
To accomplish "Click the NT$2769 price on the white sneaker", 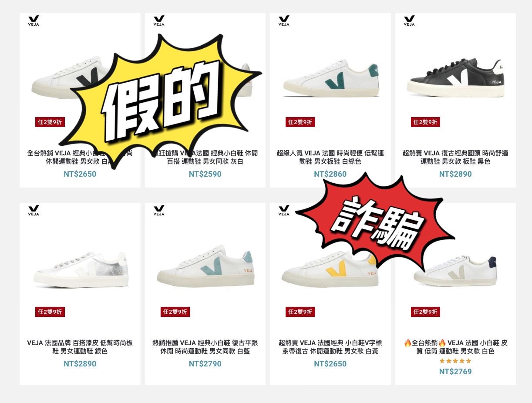I will [x=455, y=372].
